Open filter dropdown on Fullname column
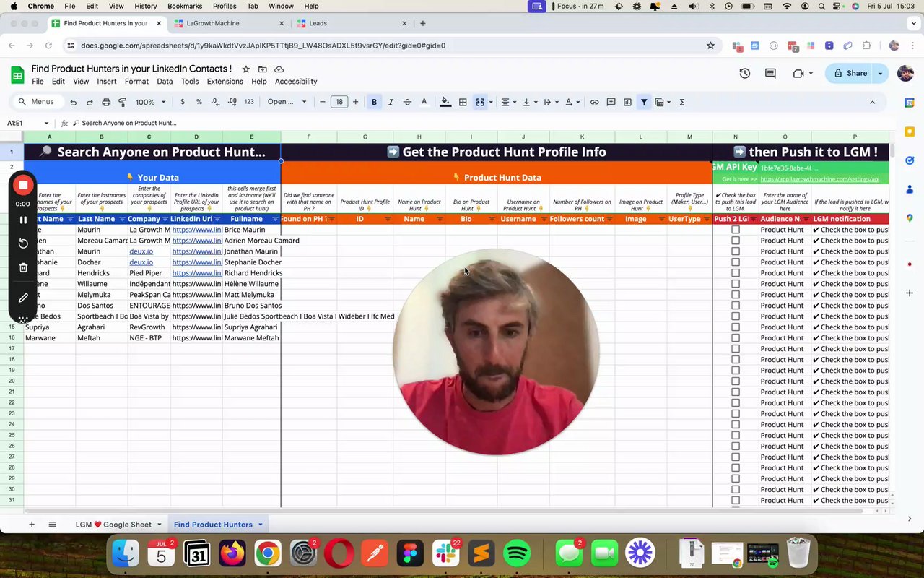924x578 pixels. pyautogui.click(x=275, y=219)
